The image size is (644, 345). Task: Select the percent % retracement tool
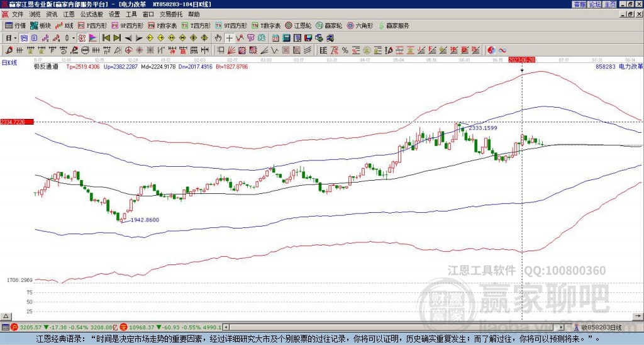click(345, 50)
